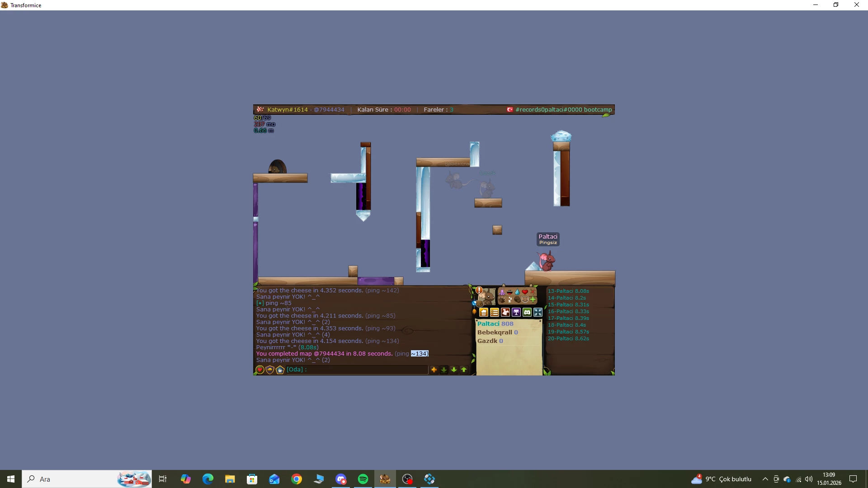The image size is (868, 488).
Task: Open the purple trophy icon
Action: [516, 312]
